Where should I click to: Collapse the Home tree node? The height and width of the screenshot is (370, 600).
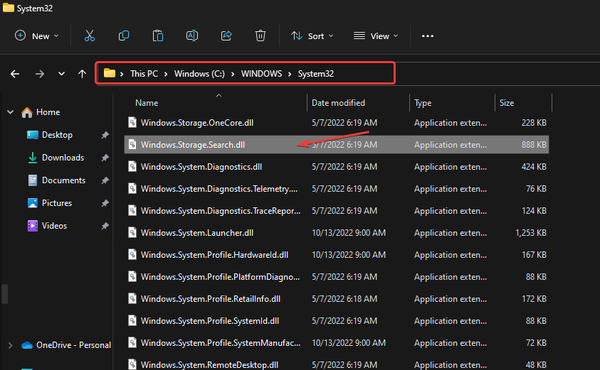(10, 112)
